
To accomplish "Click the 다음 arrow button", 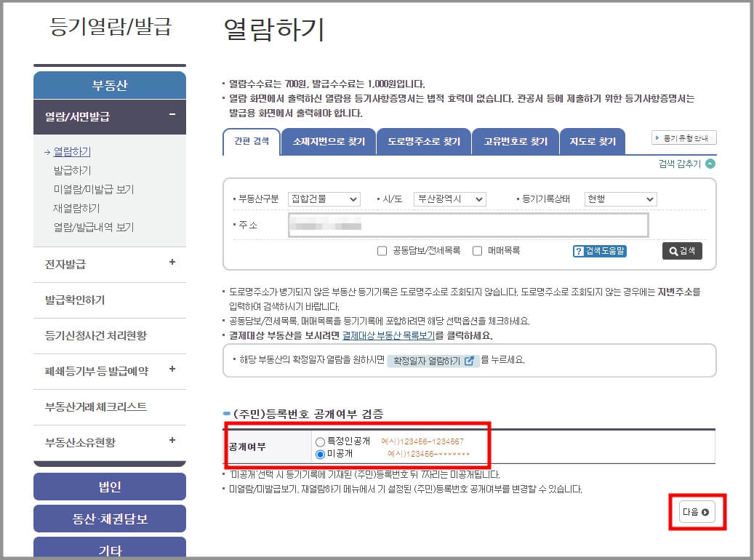I will click(696, 512).
